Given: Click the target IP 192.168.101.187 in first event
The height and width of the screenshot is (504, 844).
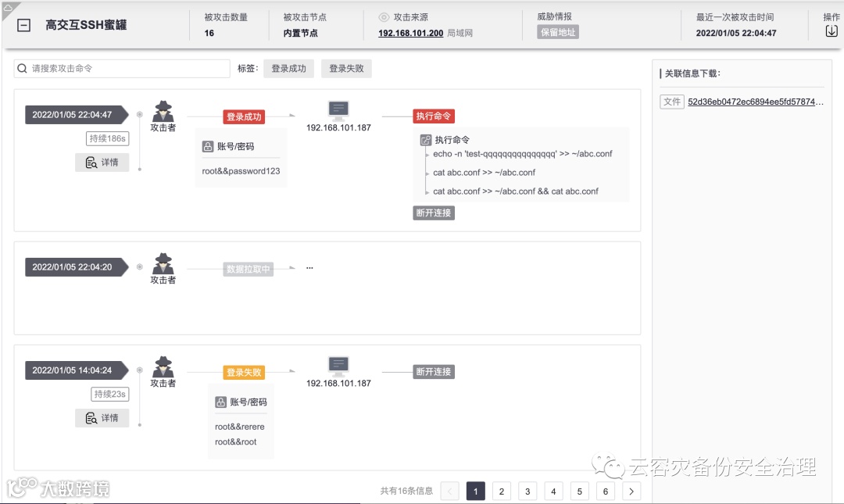Looking at the screenshot, I should 338,127.
